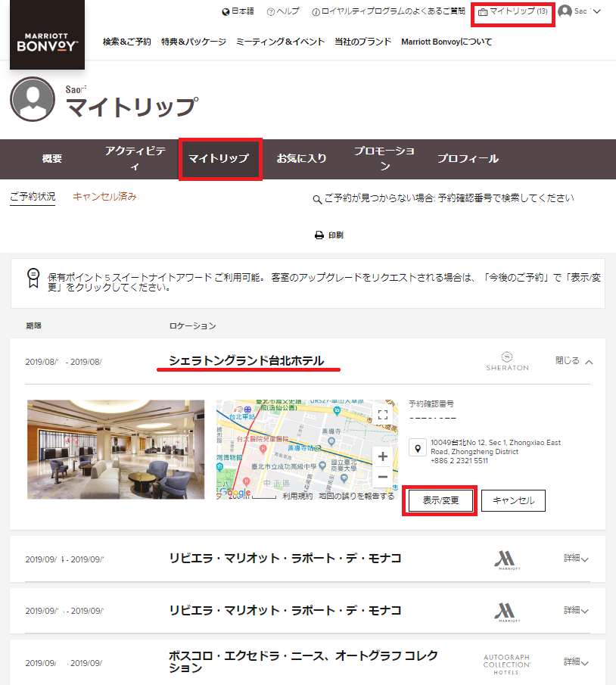Expand 詳細 for first Riviera Marriott row
Screen dimensions: 616x685
(576, 559)
